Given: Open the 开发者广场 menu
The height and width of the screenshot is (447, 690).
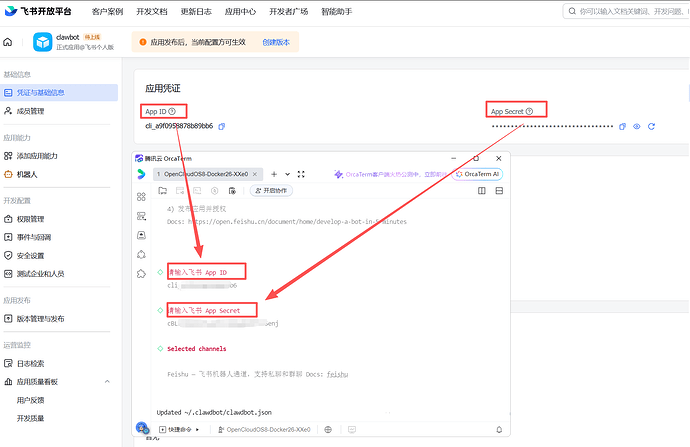Looking at the screenshot, I should (289, 12).
